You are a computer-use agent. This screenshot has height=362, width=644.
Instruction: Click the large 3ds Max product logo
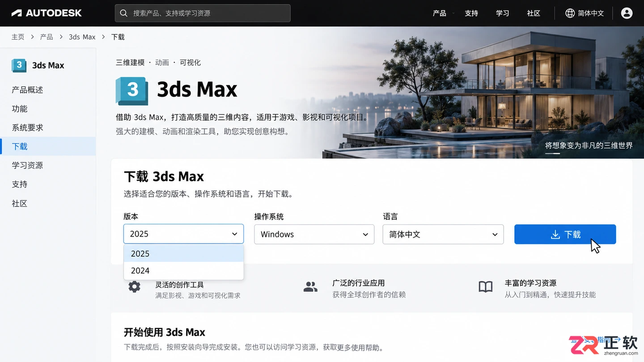click(x=132, y=91)
